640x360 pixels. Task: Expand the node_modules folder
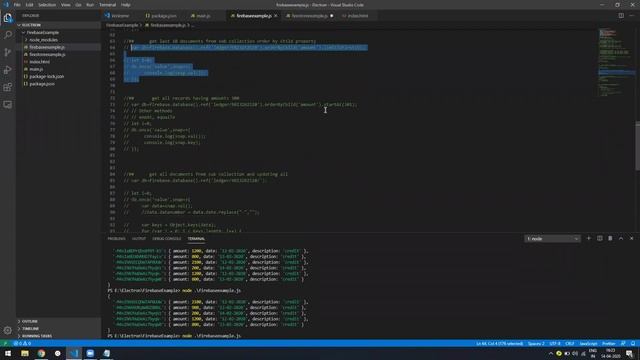(x=58, y=40)
